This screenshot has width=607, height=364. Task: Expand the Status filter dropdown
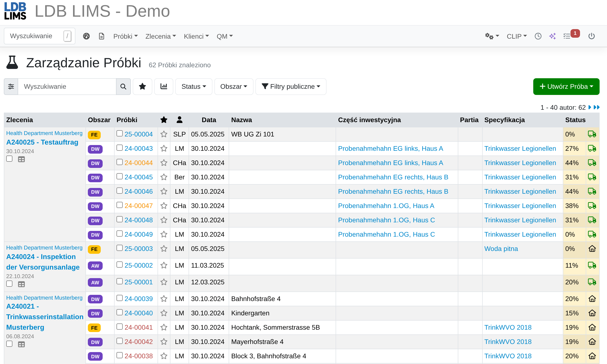(x=194, y=87)
